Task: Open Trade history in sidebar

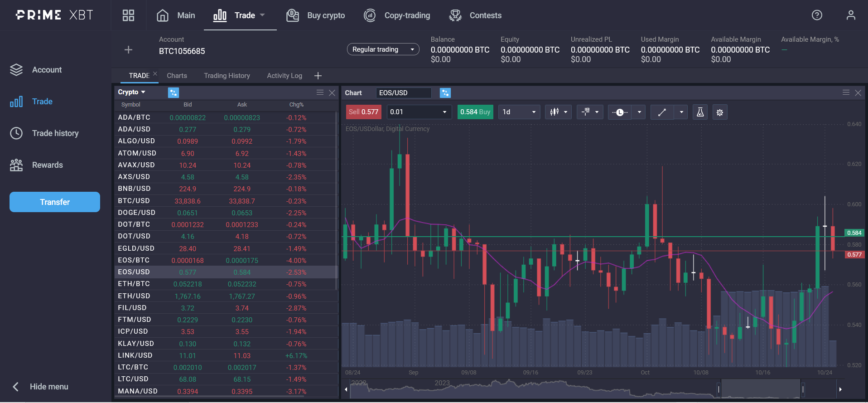Action: point(44,133)
